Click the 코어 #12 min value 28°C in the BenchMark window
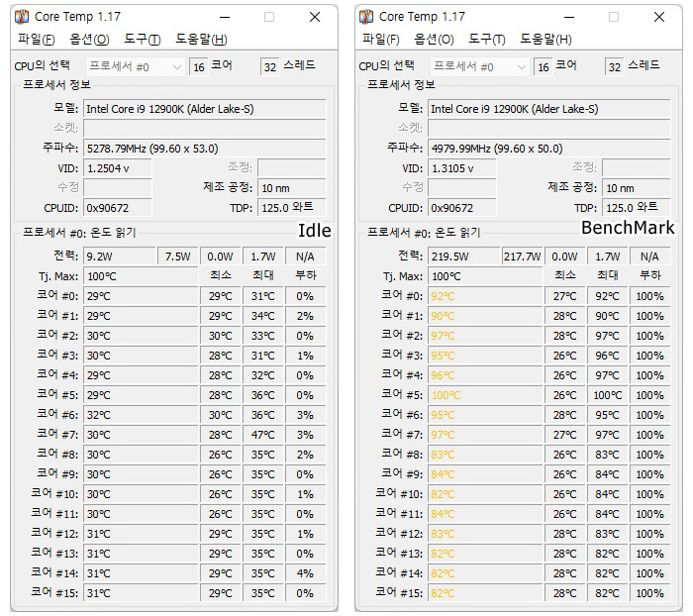This screenshot has height=616, width=693. tap(565, 534)
